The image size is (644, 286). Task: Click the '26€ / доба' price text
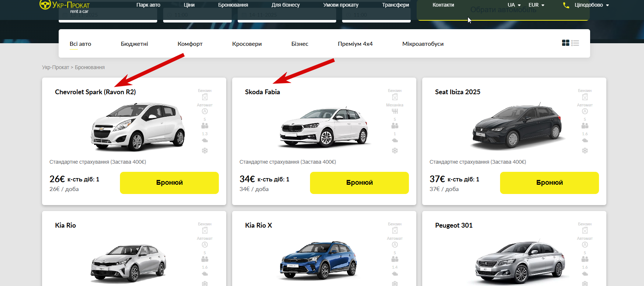point(64,189)
